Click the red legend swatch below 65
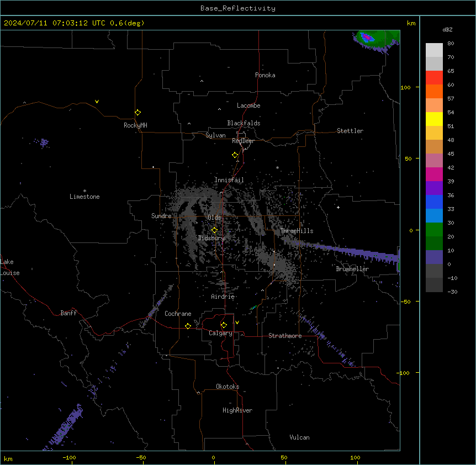The height and width of the screenshot is (465, 476). [434, 77]
